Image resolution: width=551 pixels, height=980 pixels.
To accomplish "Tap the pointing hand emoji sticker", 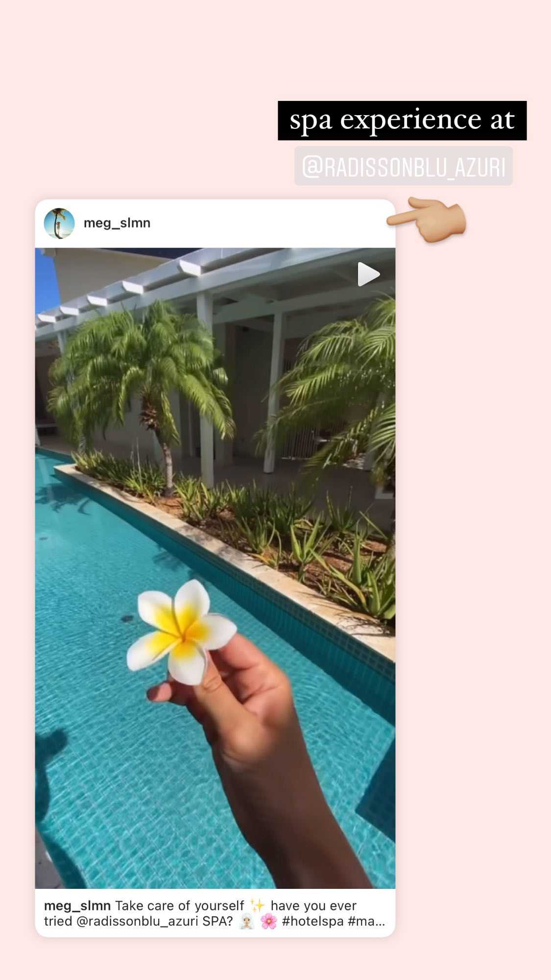I will 427,219.
